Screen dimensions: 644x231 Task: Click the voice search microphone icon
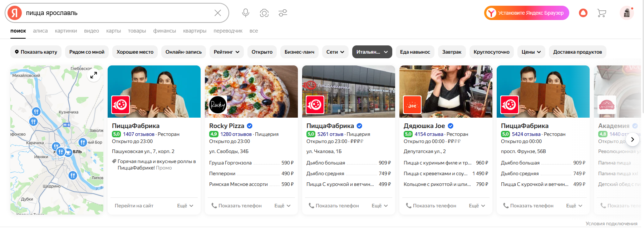coord(245,13)
